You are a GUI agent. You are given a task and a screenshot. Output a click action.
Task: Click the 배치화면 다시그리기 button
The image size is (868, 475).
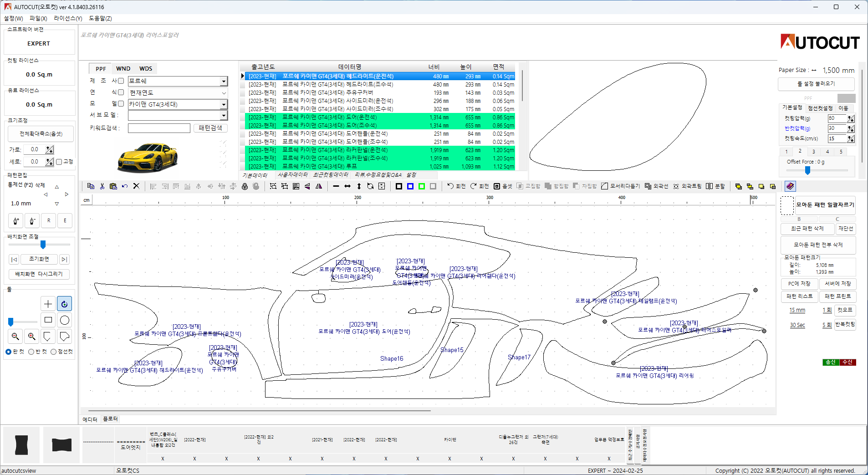pyautogui.click(x=39, y=274)
